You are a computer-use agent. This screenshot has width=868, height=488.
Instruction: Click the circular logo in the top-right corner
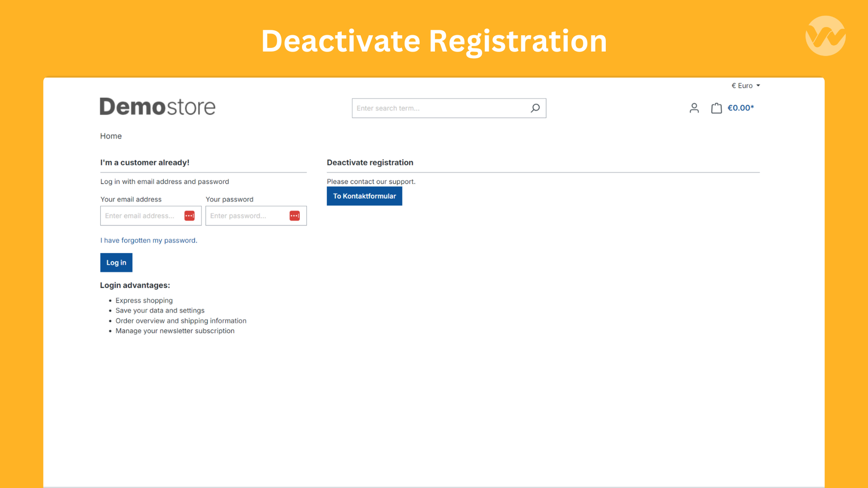[x=825, y=35]
